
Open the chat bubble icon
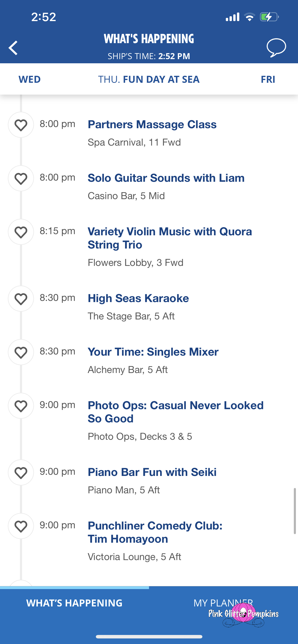pos(276,48)
